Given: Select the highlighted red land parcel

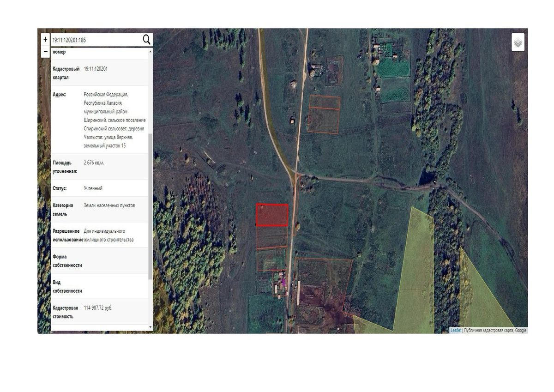Looking at the screenshot, I should click(x=272, y=215).
